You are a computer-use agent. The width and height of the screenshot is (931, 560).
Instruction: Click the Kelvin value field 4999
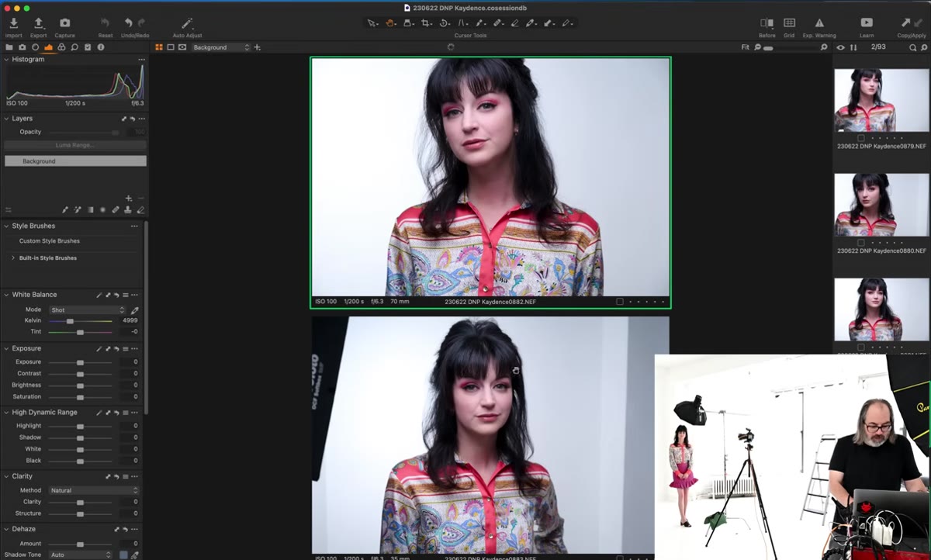coord(130,320)
